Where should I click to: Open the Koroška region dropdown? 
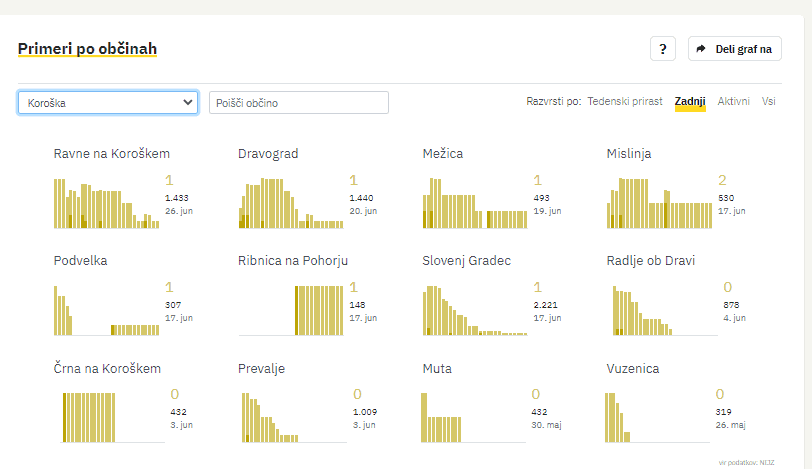click(108, 103)
